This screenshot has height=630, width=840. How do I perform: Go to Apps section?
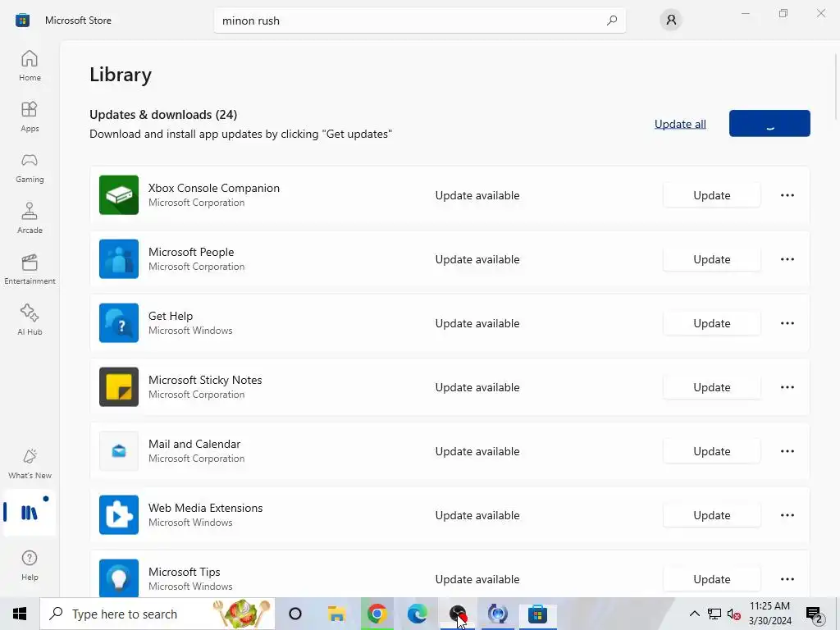click(30, 116)
